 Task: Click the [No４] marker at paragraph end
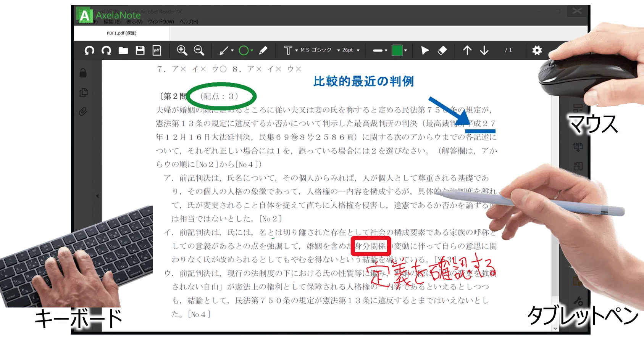[x=199, y=314]
